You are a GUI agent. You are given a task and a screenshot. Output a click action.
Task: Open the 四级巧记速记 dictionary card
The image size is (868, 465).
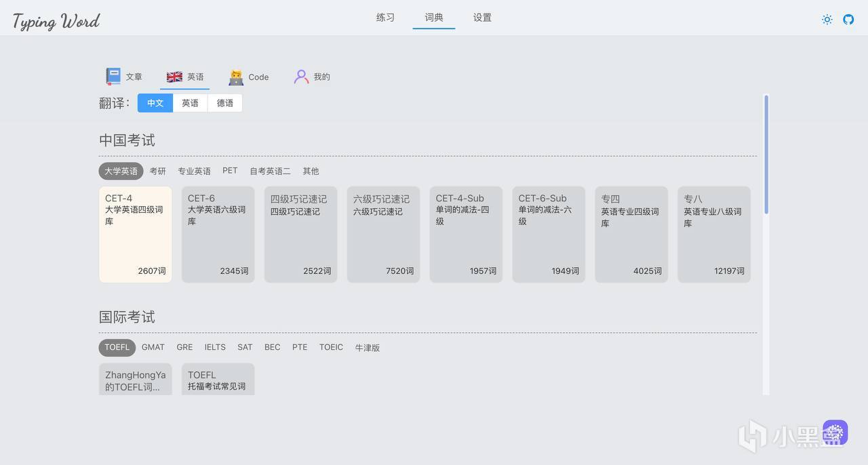pyautogui.click(x=301, y=235)
